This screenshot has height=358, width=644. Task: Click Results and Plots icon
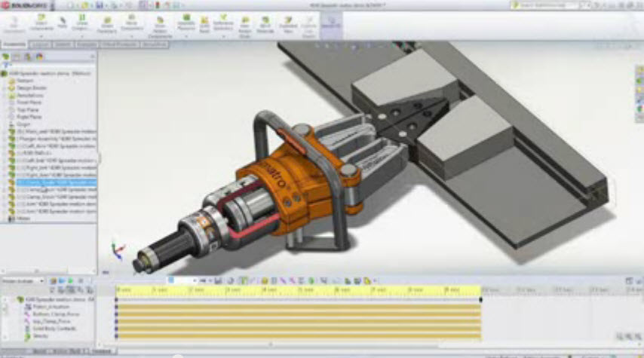click(324, 281)
